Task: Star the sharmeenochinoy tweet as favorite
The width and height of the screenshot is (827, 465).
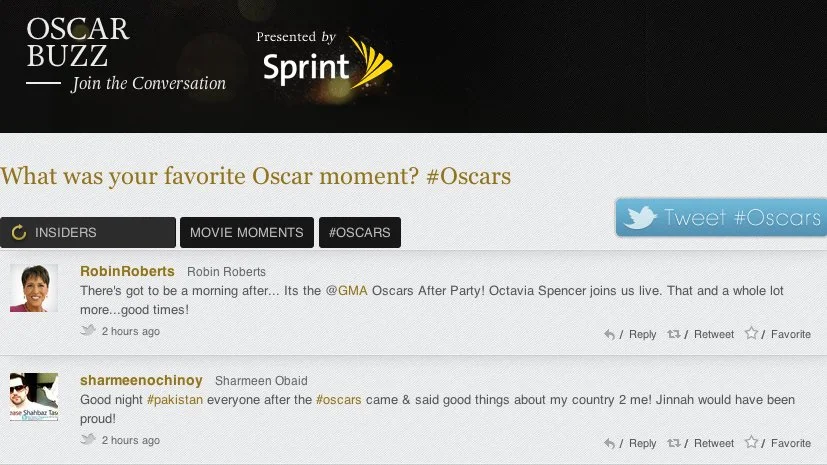Action: [751, 442]
